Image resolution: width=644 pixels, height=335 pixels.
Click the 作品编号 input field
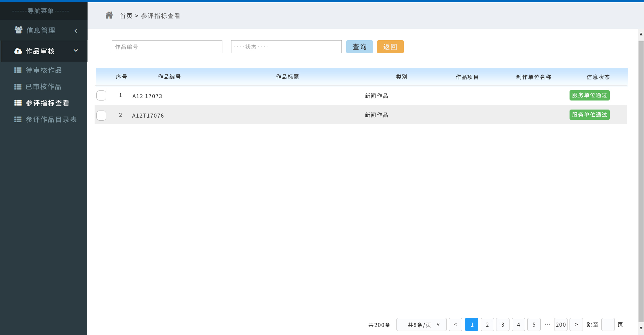pos(167,47)
